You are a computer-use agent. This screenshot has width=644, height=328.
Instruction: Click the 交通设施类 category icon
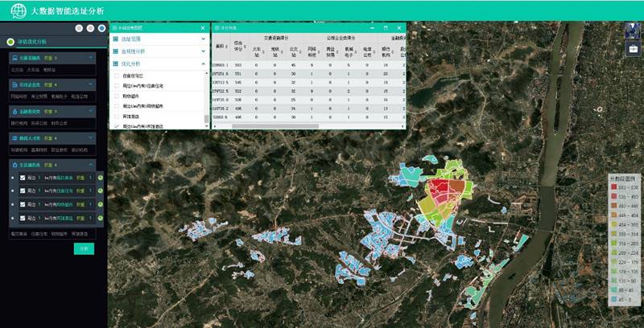(x=14, y=58)
